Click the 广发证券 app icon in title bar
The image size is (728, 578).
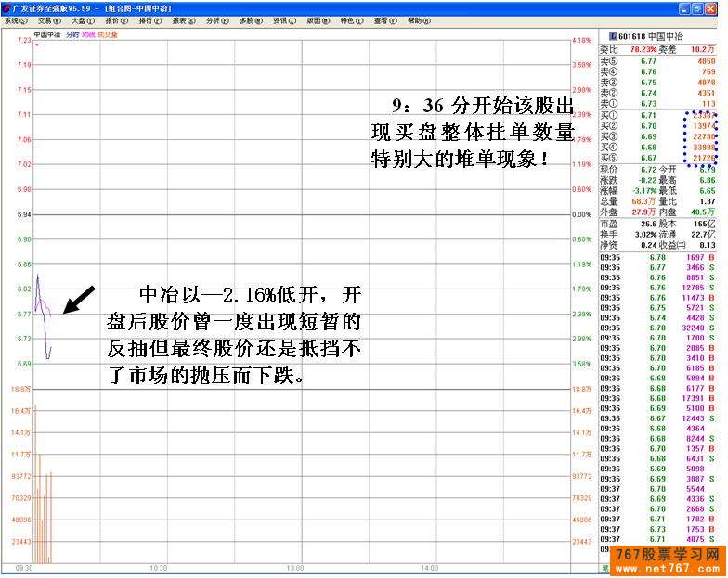(7, 8)
